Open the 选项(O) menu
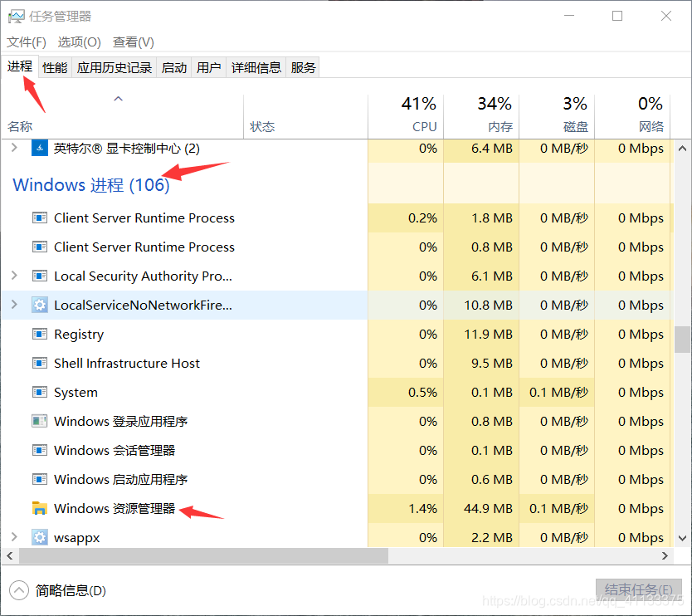This screenshot has width=692, height=616. pyautogui.click(x=79, y=42)
